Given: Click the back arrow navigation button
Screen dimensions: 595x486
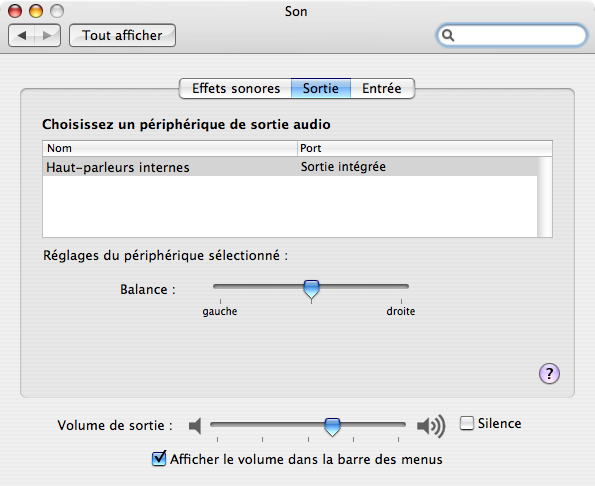Looking at the screenshot, I should (x=22, y=35).
